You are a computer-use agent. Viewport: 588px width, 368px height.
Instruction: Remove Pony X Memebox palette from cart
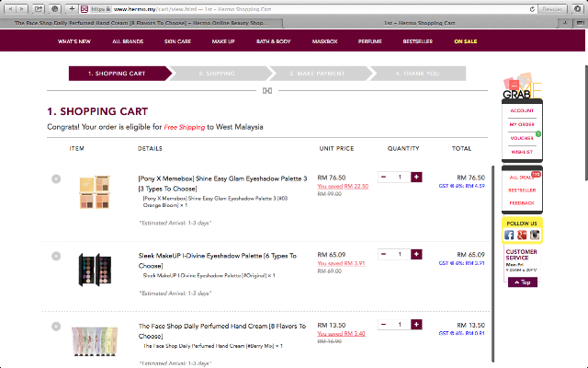point(56,178)
